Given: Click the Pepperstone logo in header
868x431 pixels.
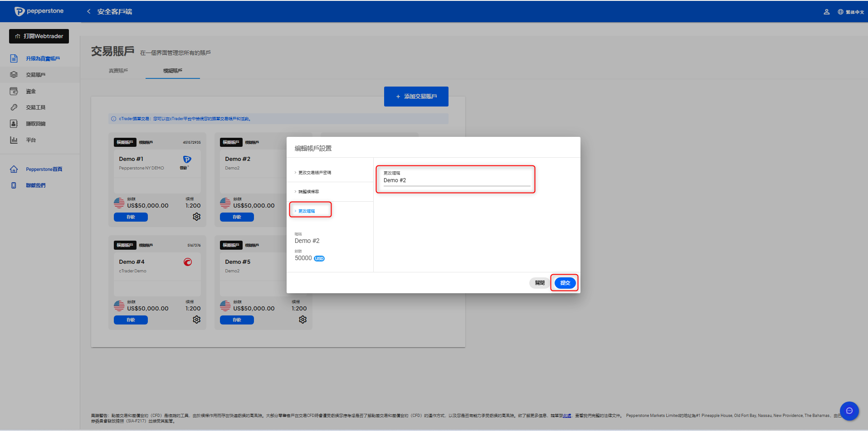Looking at the screenshot, I should [39, 11].
